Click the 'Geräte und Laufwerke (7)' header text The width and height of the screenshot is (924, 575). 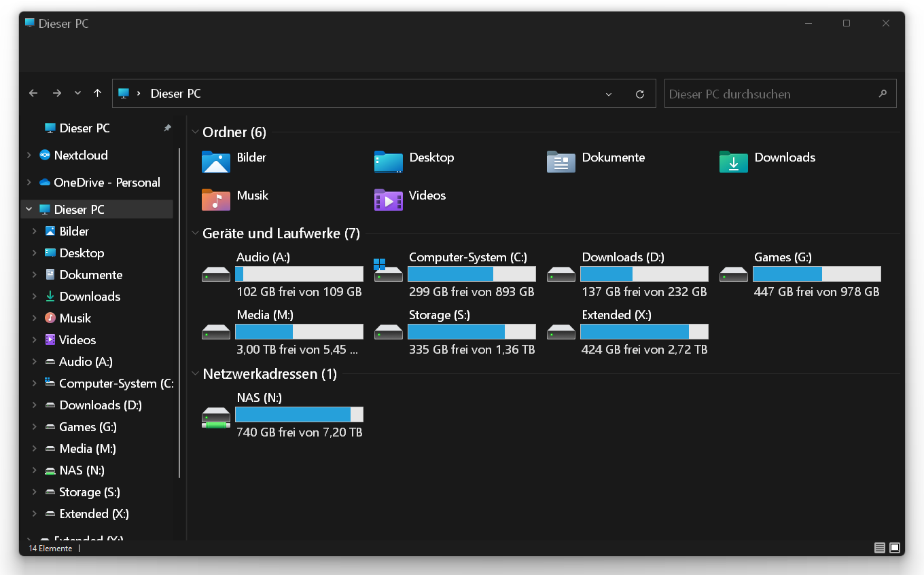[x=281, y=234]
